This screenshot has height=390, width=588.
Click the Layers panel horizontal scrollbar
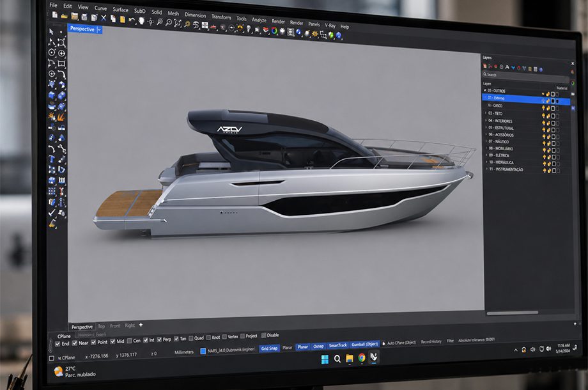[512, 313]
